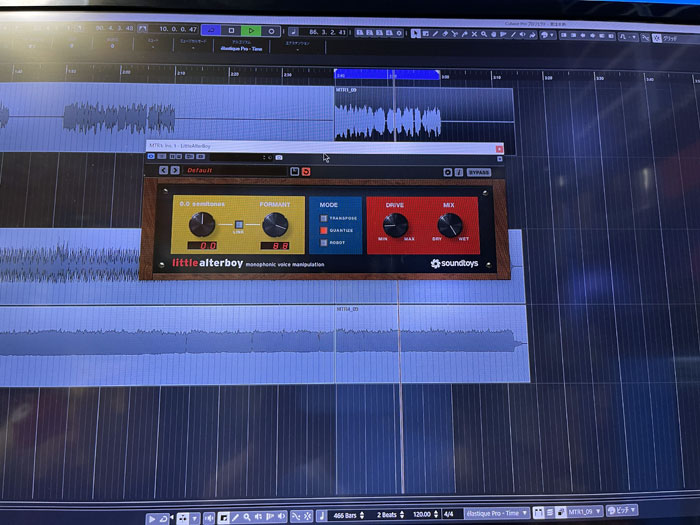
Task: Click lower-zone Play button in sample editor
Action: pyautogui.click(x=151, y=519)
